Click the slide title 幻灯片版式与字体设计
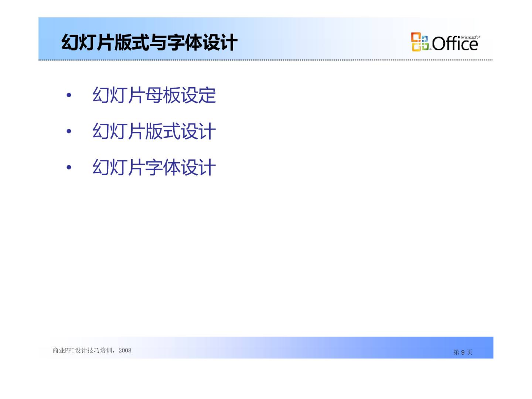The width and height of the screenshot is (532, 399). click(x=149, y=42)
